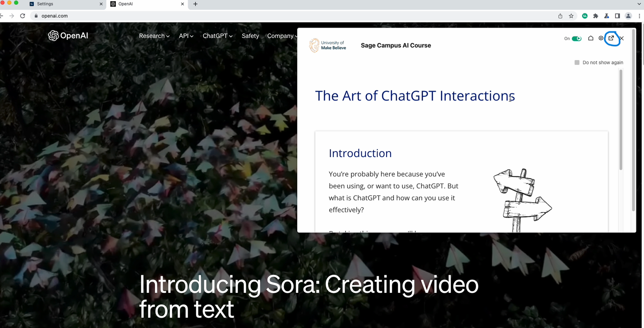Click the Introduction section heading
Image resolution: width=644 pixels, height=328 pixels.
point(360,153)
